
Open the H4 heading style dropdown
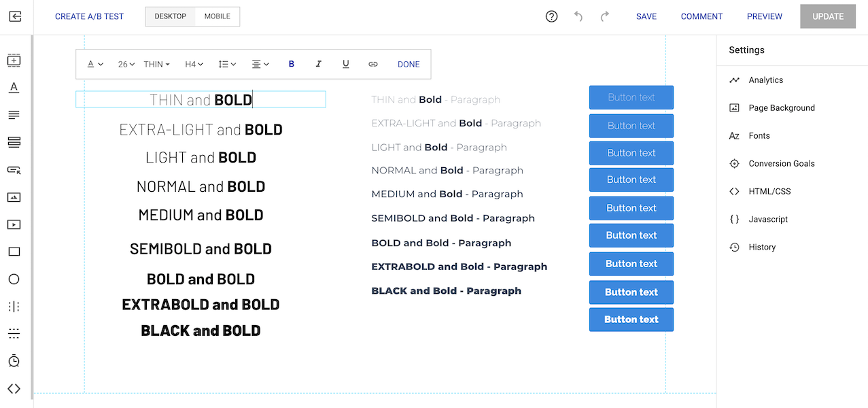click(x=194, y=63)
